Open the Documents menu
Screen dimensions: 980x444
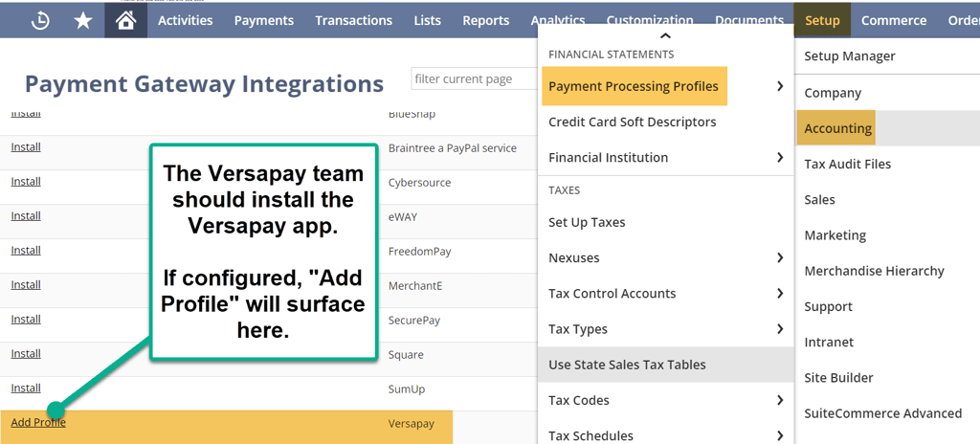click(x=749, y=21)
